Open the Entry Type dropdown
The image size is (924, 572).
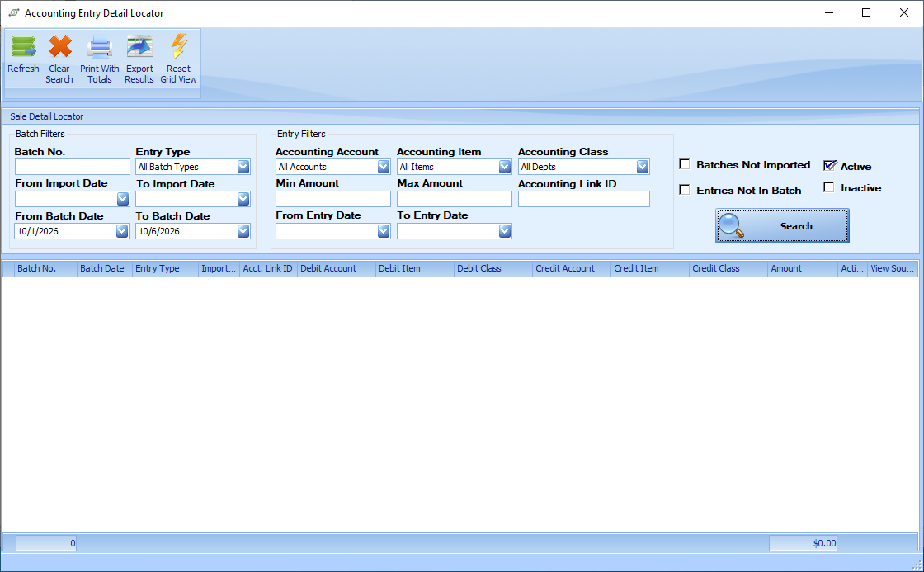click(243, 167)
